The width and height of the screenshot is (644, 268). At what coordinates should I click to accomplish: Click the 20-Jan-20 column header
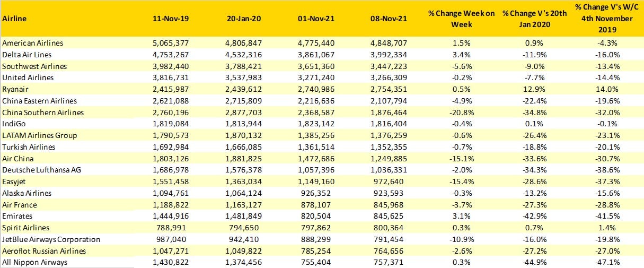point(242,19)
